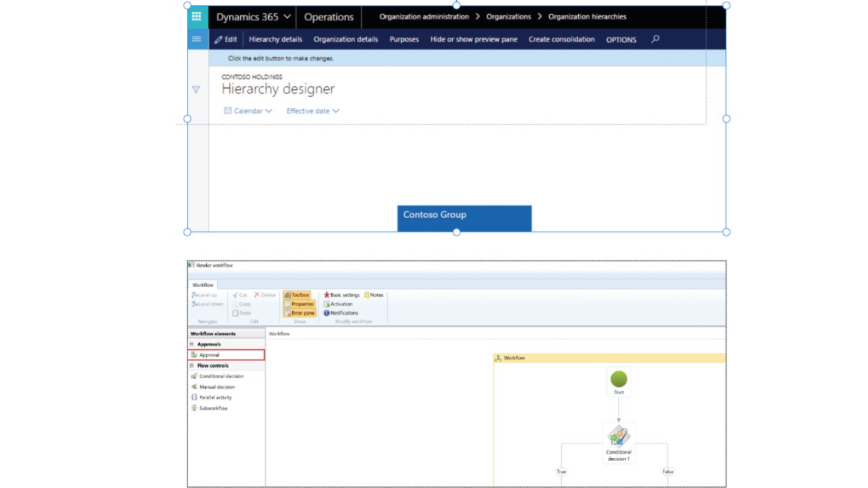Click the CONTOSO HOLDINGS label
Image resolution: width=868 pixels, height=488 pixels.
pos(252,77)
